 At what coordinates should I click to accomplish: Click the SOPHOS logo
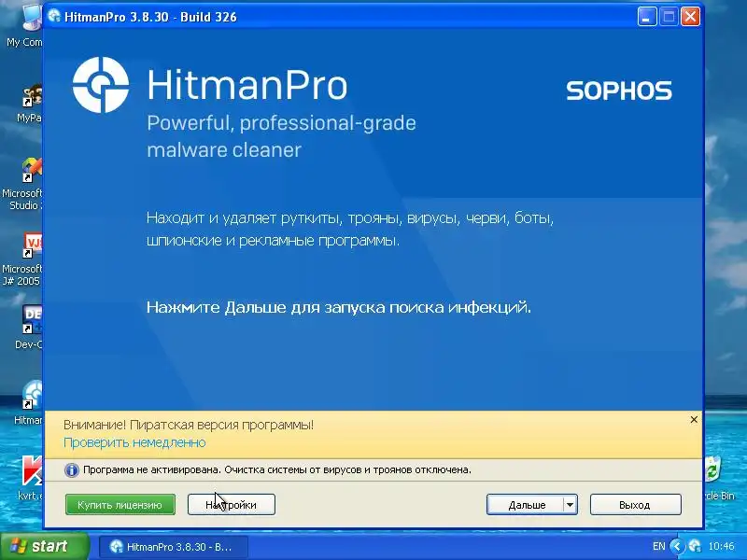point(619,91)
